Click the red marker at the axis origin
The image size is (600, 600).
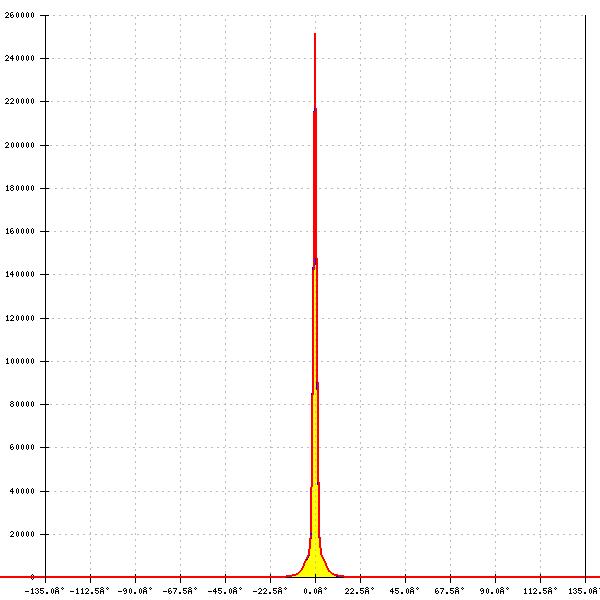33,577
